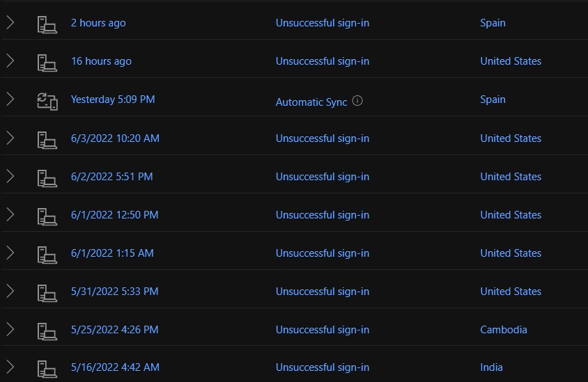588x382 pixels.
Task: Click India location for 5/16/2022 entry
Action: (491, 367)
